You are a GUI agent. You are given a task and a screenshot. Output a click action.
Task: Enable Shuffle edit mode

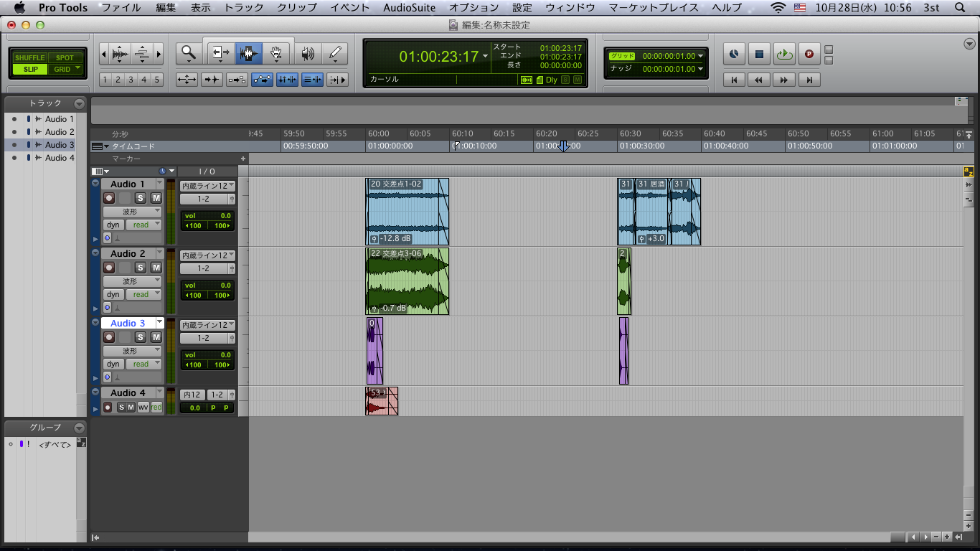tap(29, 58)
